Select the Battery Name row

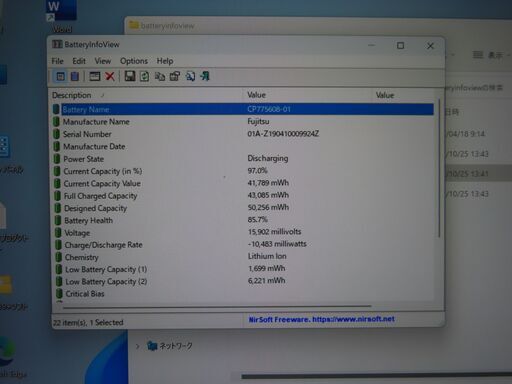coord(243,109)
